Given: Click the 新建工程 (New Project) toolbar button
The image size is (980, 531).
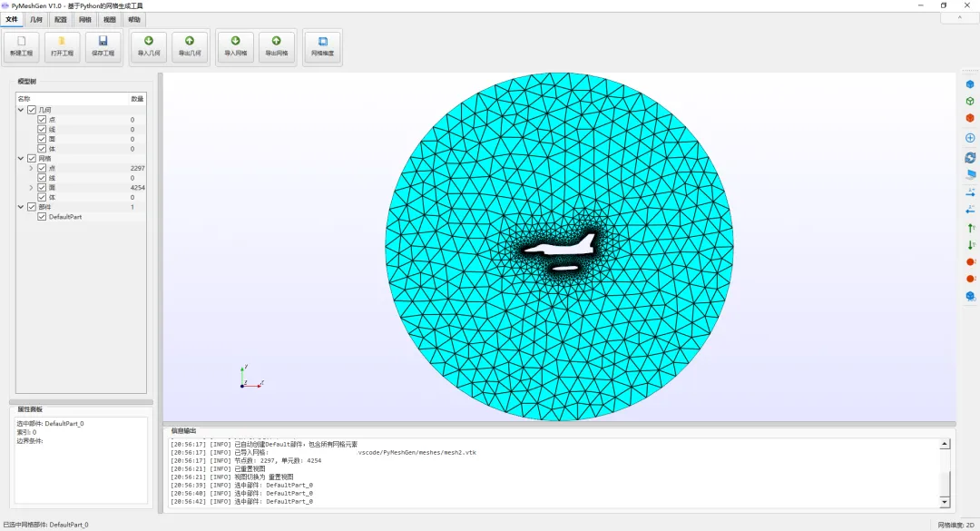Looking at the screenshot, I should (x=21, y=47).
